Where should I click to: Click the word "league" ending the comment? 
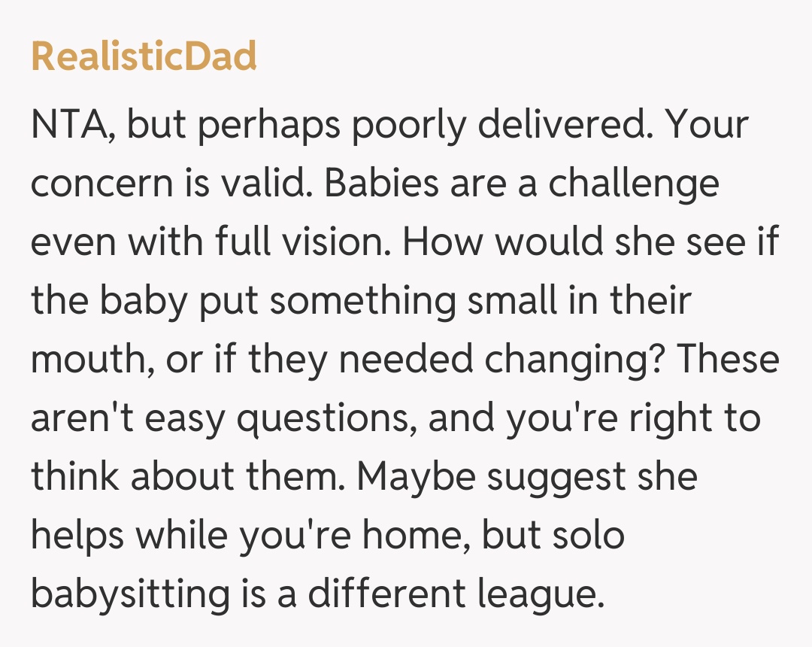click(540, 594)
